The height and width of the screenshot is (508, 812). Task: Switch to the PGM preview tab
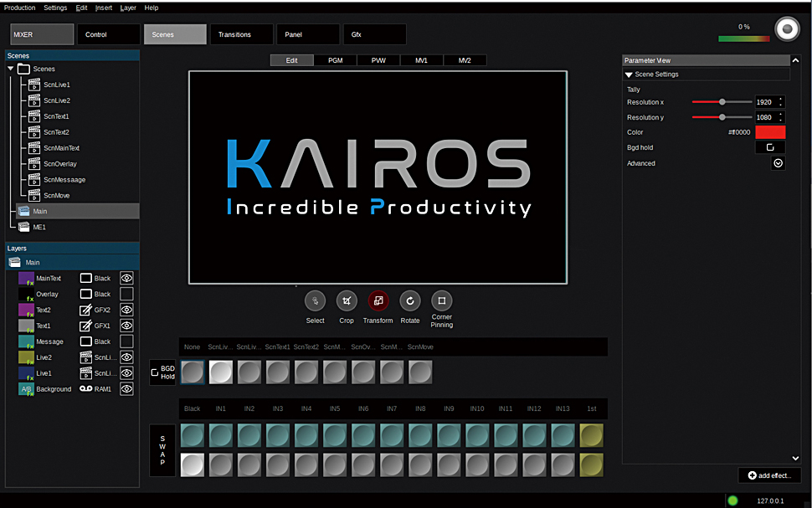336,60
